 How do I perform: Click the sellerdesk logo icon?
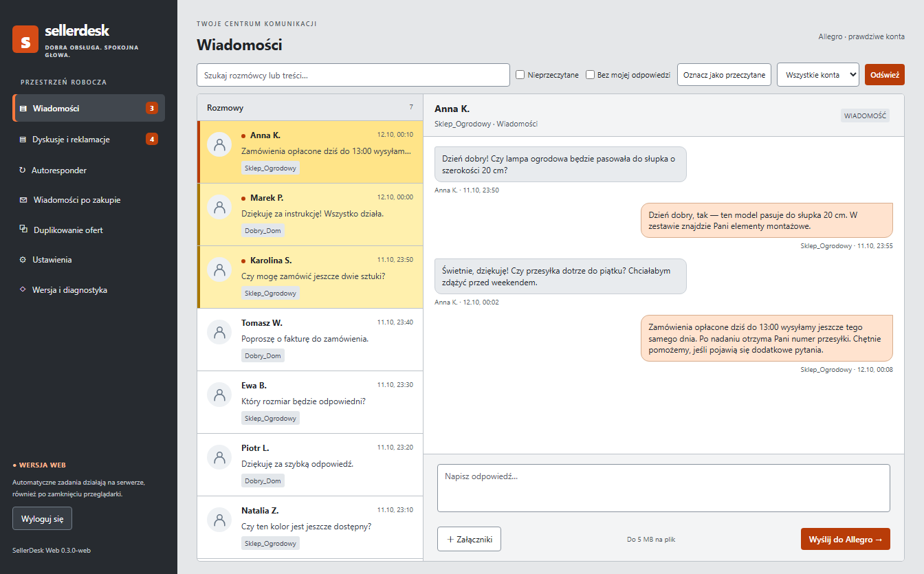click(25, 39)
